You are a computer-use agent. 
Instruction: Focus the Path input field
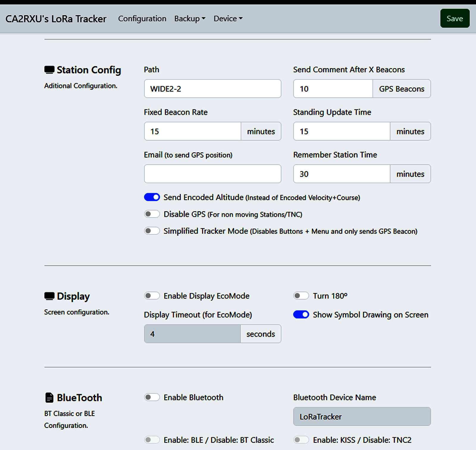(x=212, y=89)
